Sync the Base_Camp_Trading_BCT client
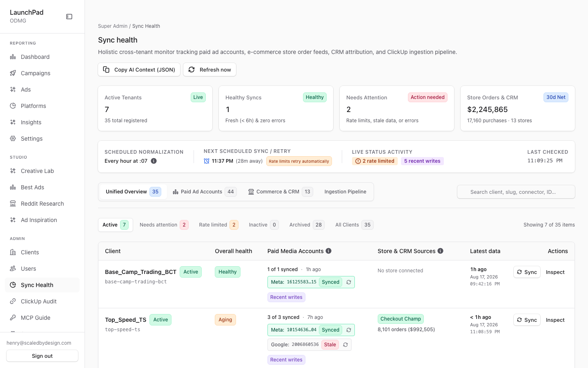 pyautogui.click(x=527, y=272)
